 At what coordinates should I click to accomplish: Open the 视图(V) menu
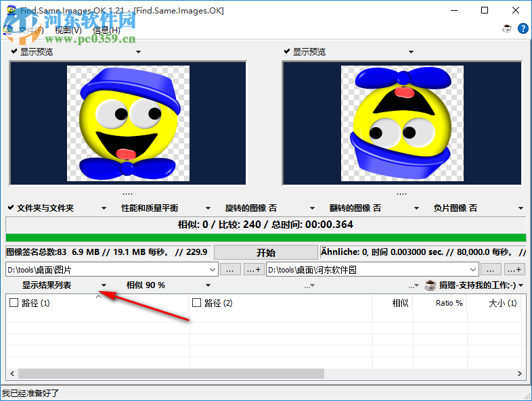pos(68,30)
